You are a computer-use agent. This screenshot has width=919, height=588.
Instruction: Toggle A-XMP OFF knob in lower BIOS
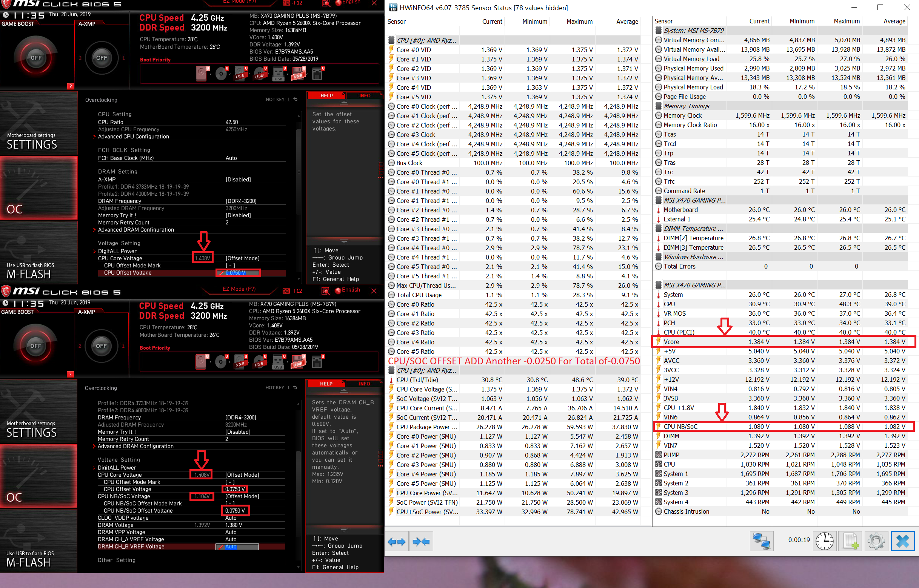click(101, 346)
